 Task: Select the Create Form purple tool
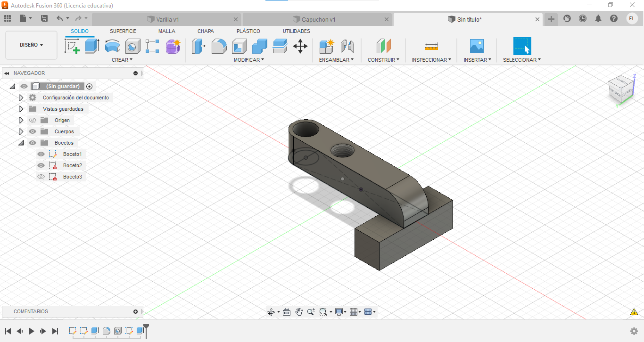[173, 46]
